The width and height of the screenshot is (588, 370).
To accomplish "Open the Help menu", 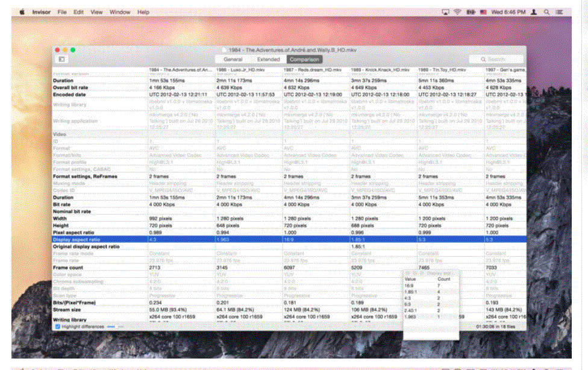I will pyautogui.click(x=143, y=12).
